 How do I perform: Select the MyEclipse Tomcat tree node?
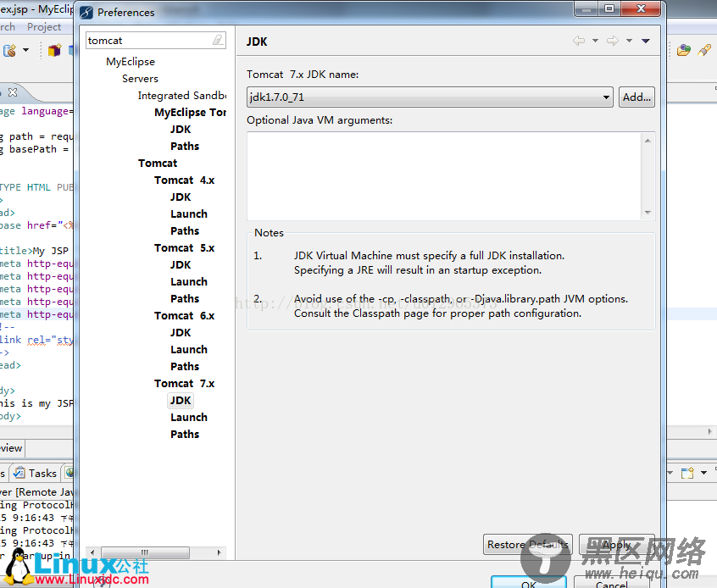tap(190, 112)
